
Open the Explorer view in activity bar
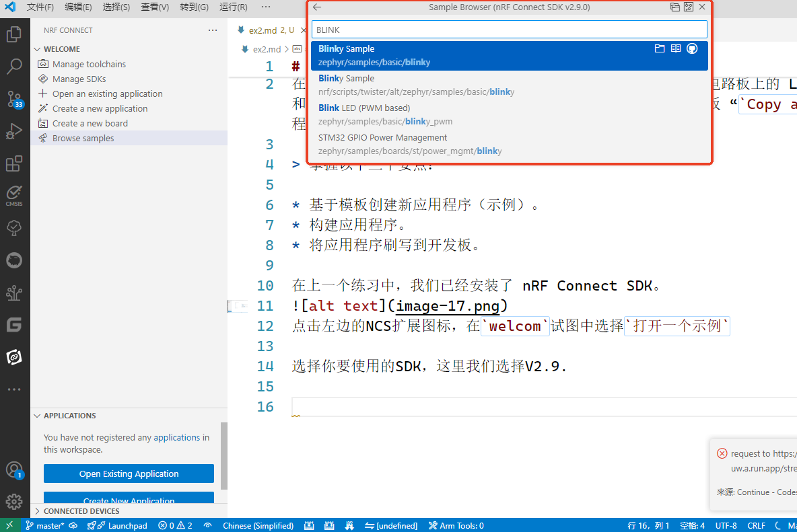14,34
